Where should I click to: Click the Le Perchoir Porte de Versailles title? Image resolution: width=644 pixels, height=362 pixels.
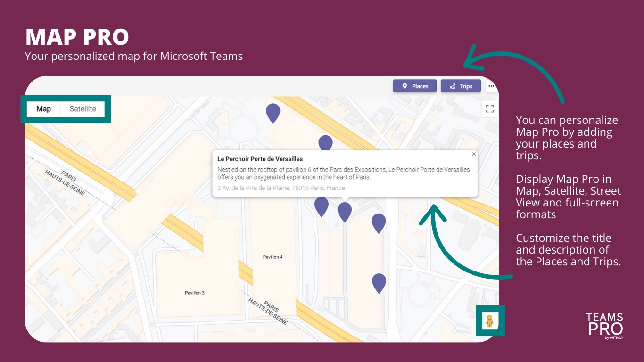click(260, 159)
